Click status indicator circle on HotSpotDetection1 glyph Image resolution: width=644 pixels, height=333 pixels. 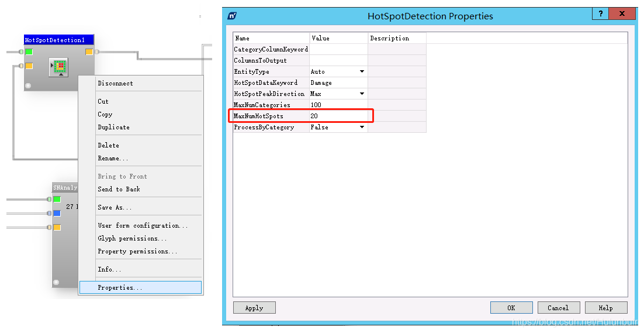pyautogui.click(x=28, y=85)
